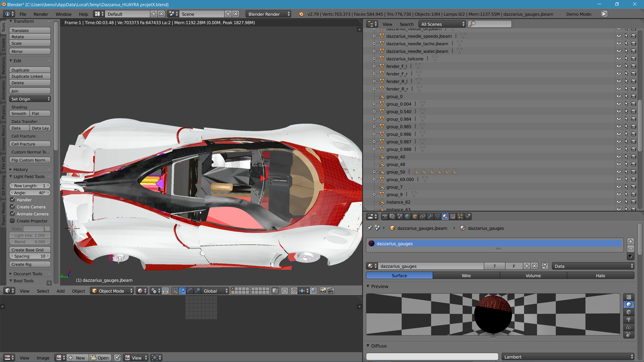The image size is (644, 362).
Task: Open the World properties globe tab
Action: click(407, 217)
